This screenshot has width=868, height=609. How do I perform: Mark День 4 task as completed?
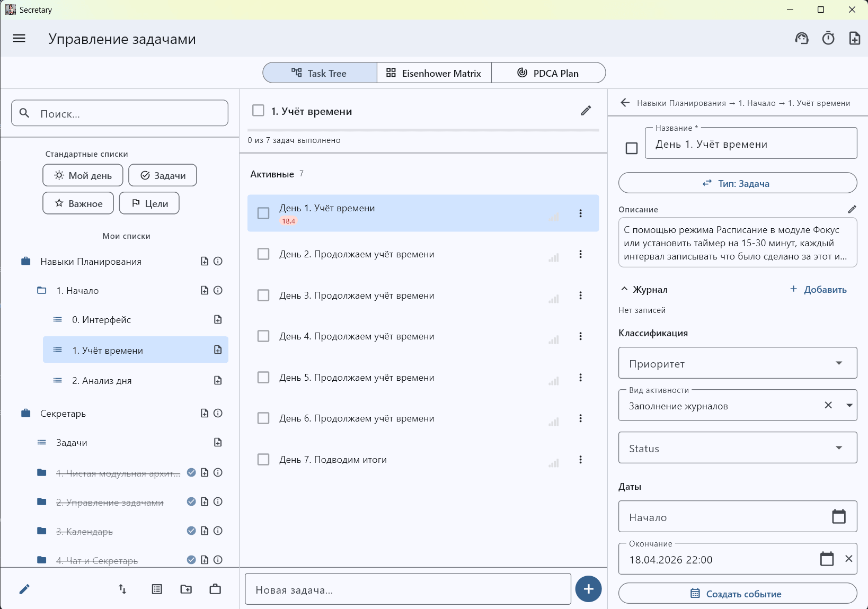pyautogui.click(x=263, y=336)
